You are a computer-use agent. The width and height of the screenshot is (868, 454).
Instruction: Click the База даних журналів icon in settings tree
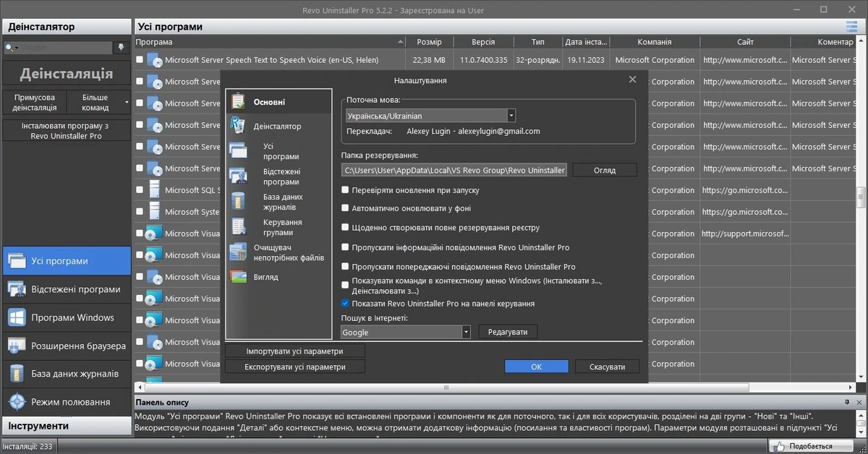tap(238, 202)
